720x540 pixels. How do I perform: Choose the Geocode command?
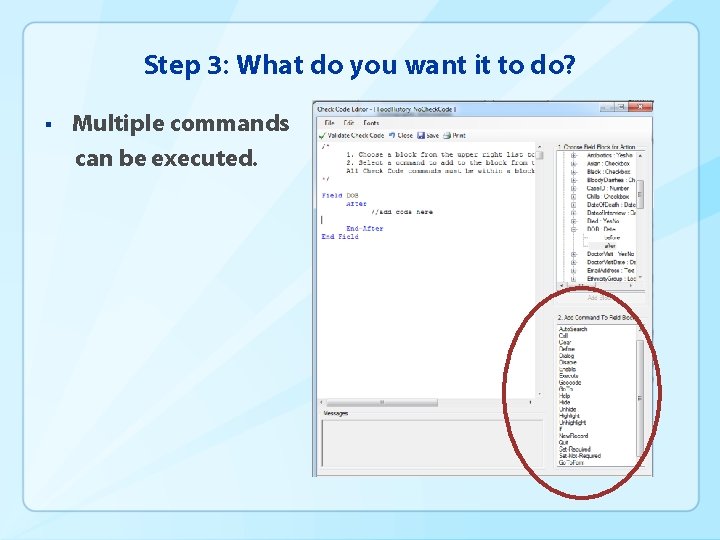[x=570, y=382]
